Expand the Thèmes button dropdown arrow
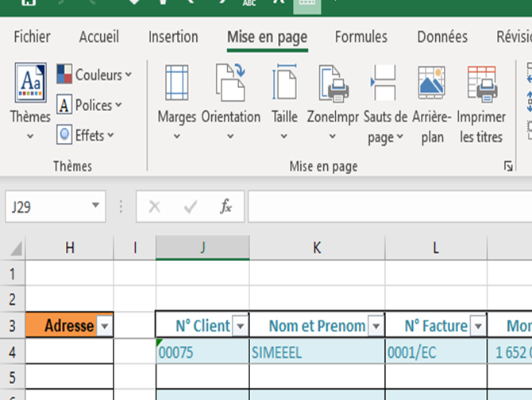 click(30, 137)
